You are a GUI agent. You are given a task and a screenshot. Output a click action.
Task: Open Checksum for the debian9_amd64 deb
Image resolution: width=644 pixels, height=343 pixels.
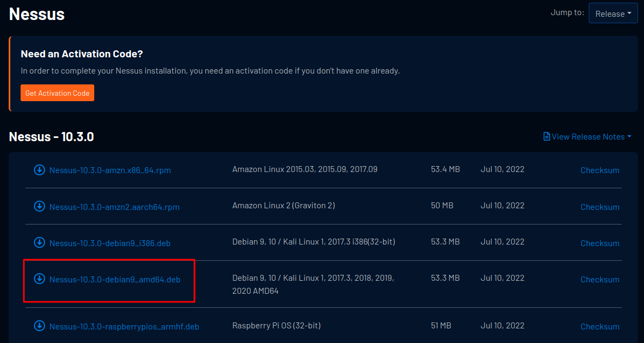pyautogui.click(x=600, y=280)
